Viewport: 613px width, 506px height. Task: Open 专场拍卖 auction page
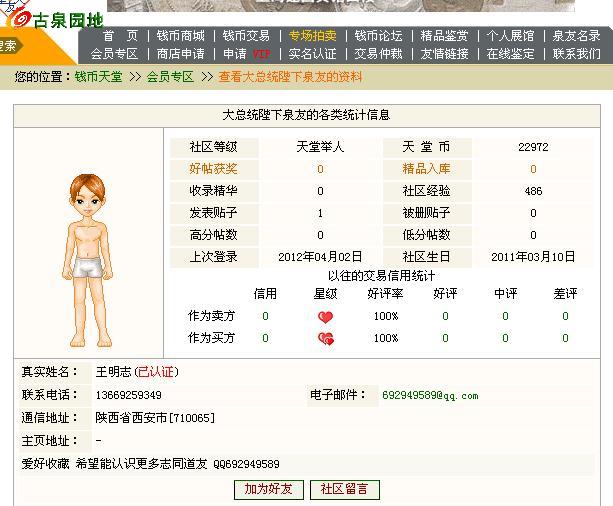[x=313, y=36]
